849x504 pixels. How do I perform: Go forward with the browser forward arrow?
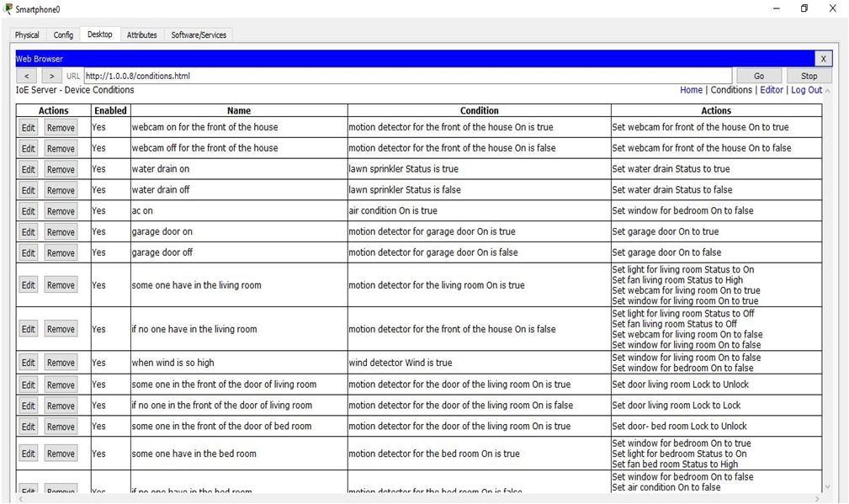click(x=51, y=76)
